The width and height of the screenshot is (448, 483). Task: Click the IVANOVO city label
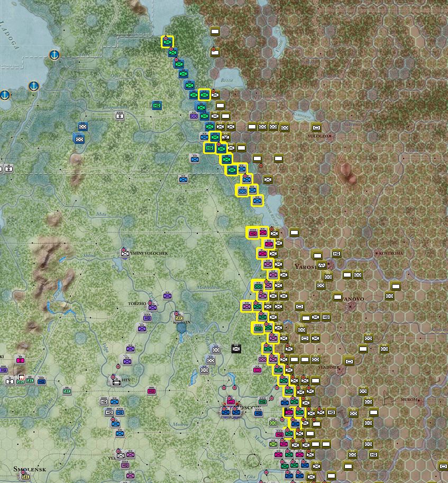(x=353, y=299)
